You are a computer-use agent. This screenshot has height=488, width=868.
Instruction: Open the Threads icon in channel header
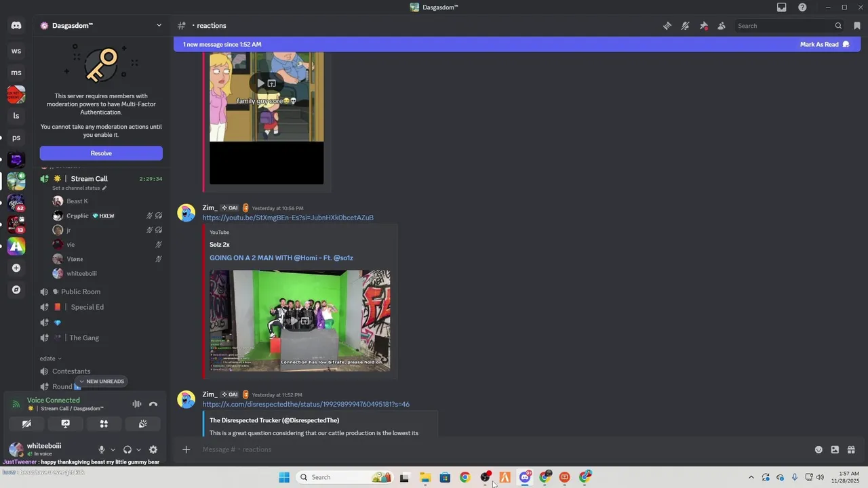click(x=667, y=26)
